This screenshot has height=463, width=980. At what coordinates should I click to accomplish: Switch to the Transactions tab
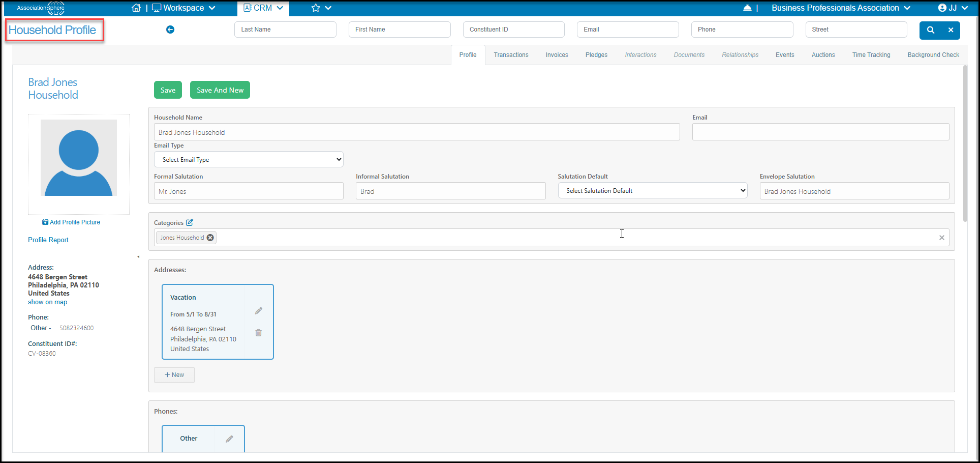click(511, 55)
